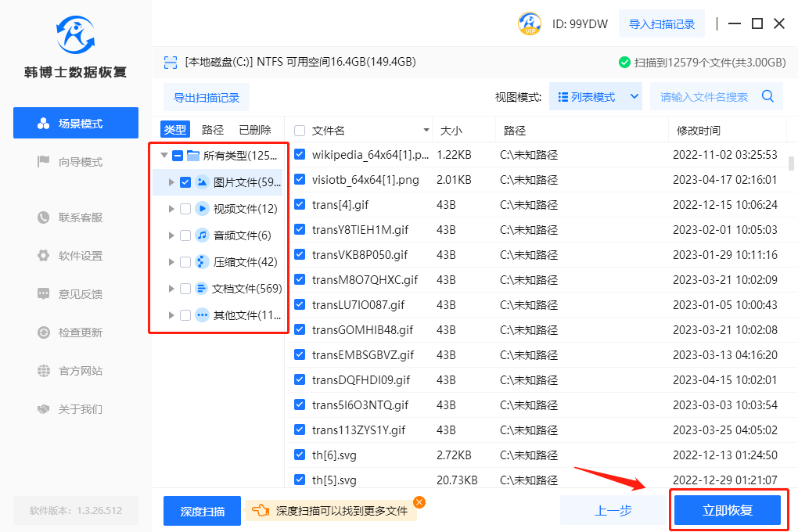Image resolution: width=798 pixels, height=532 pixels.
Task: Check the 压缩文件(42) checkbox
Action: [x=185, y=261]
